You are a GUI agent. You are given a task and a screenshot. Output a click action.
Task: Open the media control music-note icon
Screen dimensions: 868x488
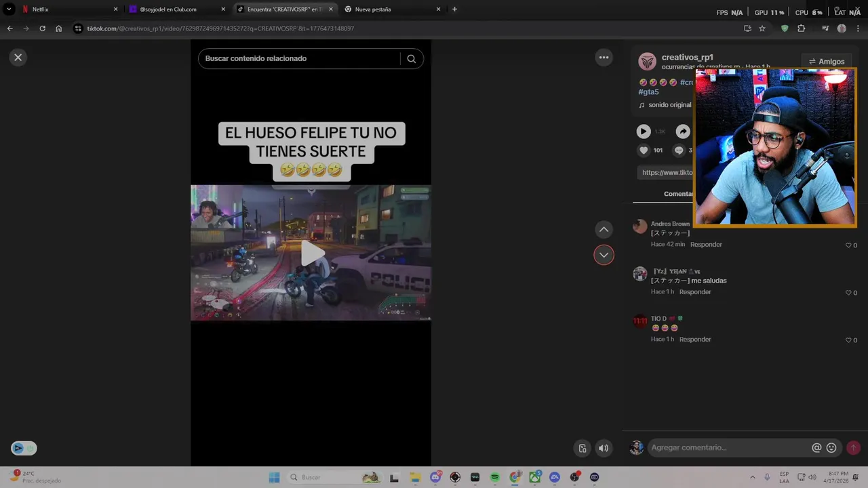pos(825,28)
